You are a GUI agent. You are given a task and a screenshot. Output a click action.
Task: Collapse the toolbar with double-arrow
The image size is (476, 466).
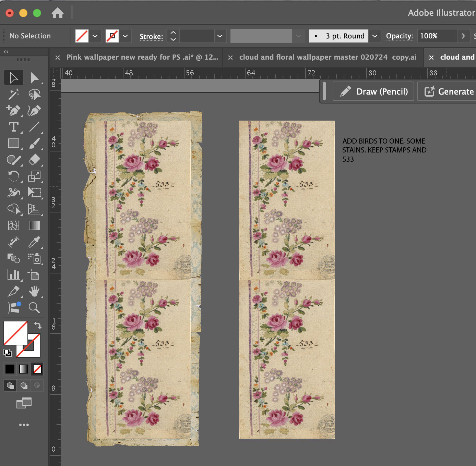6,52
